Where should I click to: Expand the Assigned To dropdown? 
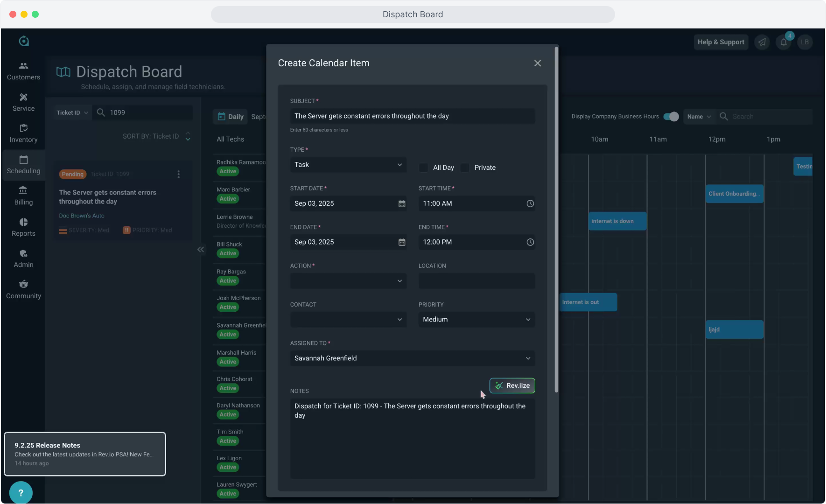point(412,358)
